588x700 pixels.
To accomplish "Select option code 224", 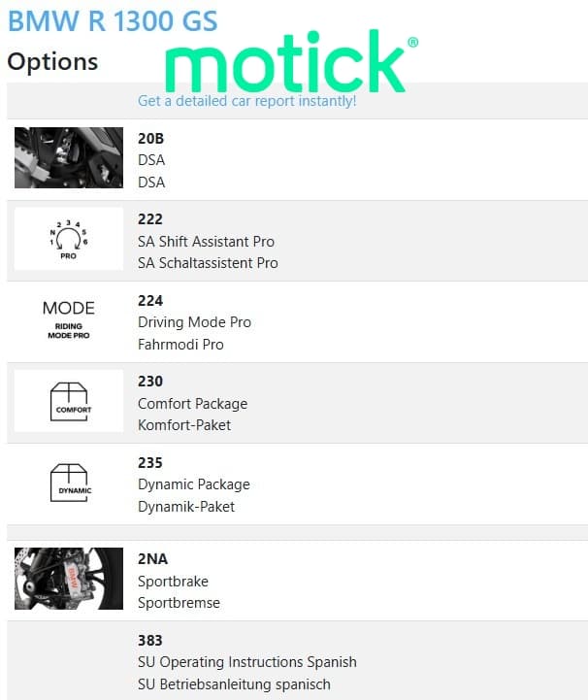I will click(x=150, y=300).
